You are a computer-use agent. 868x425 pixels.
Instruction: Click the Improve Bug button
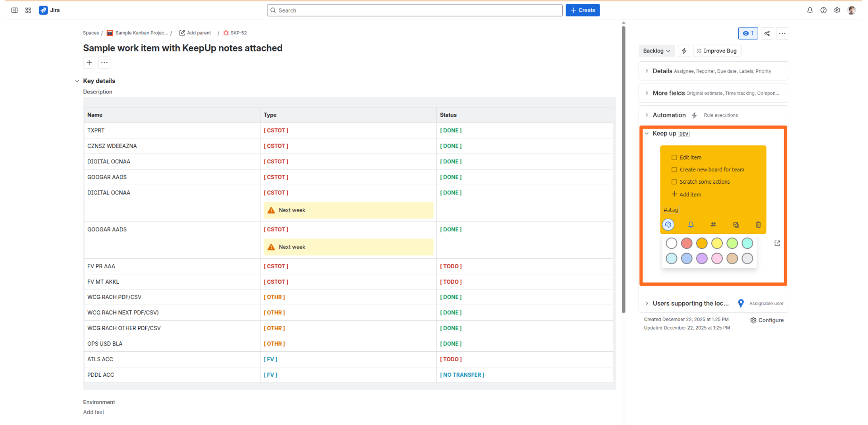[x=717, y=51]
